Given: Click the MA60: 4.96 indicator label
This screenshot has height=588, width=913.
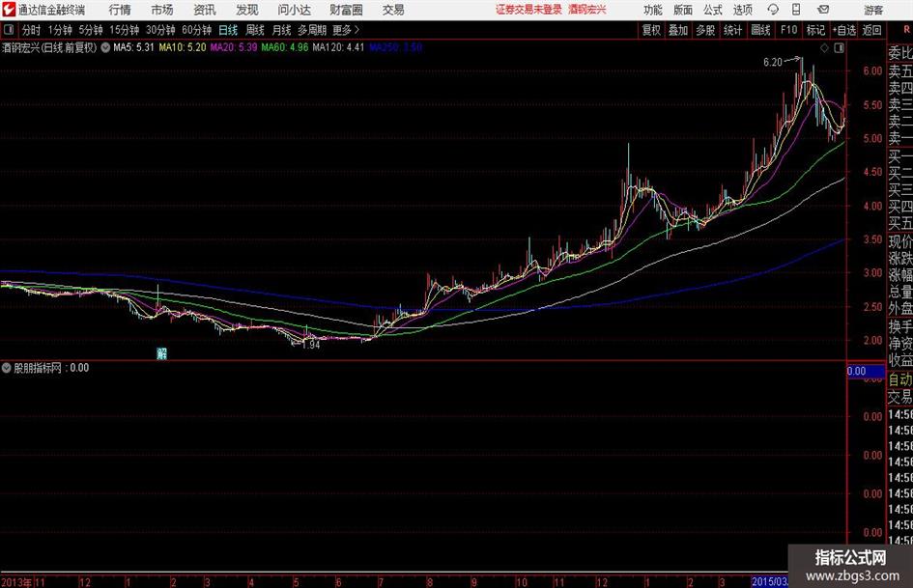Looking at the screenshot, I should point(285,47).
